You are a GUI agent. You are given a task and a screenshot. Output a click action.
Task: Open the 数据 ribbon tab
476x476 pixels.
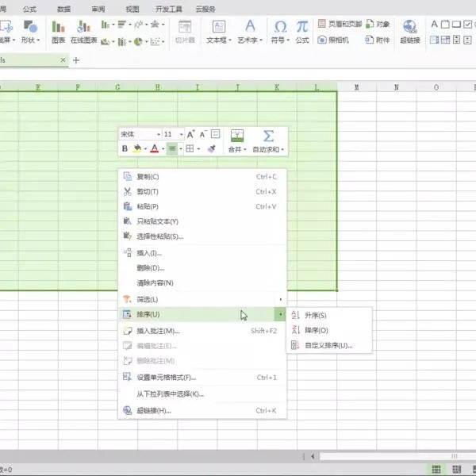tap(63, 9)
